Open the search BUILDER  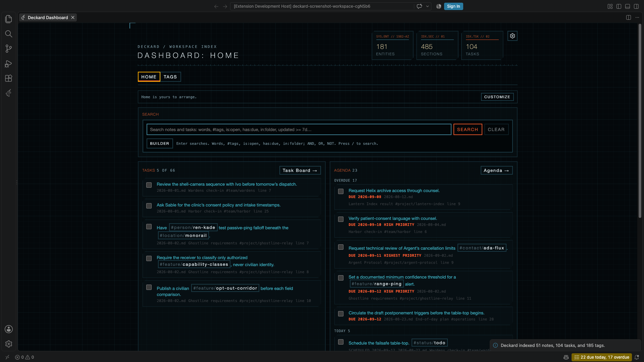coord(160,143)
